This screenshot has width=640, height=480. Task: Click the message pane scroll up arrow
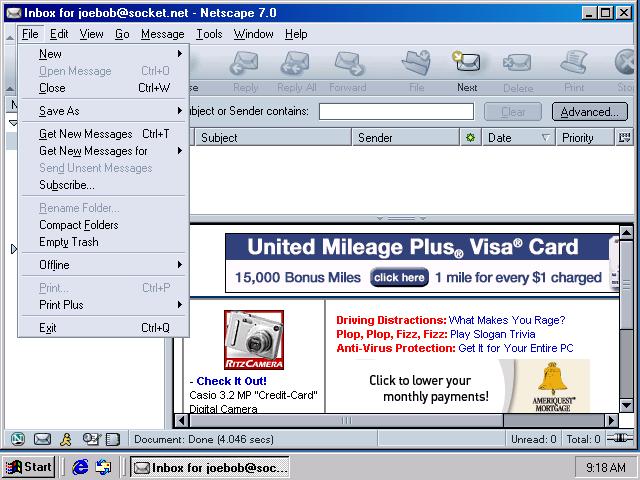click(626, 233)
